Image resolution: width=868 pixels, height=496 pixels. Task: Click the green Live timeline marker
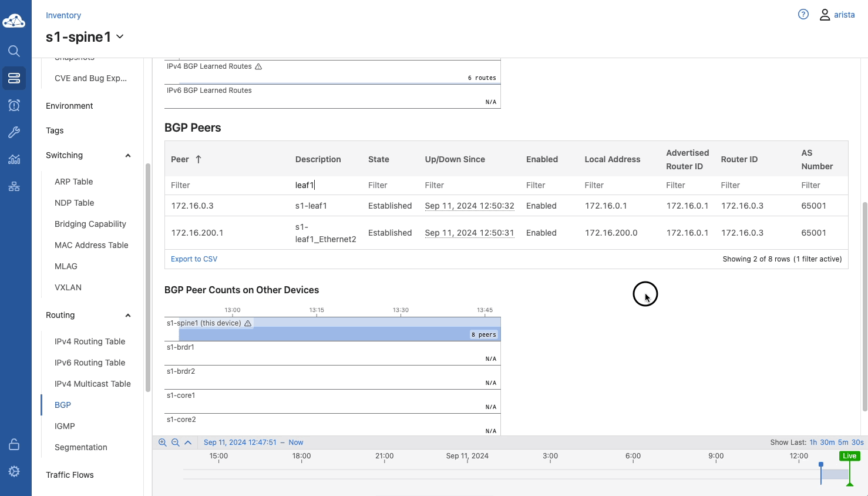[x=849, y=456]
